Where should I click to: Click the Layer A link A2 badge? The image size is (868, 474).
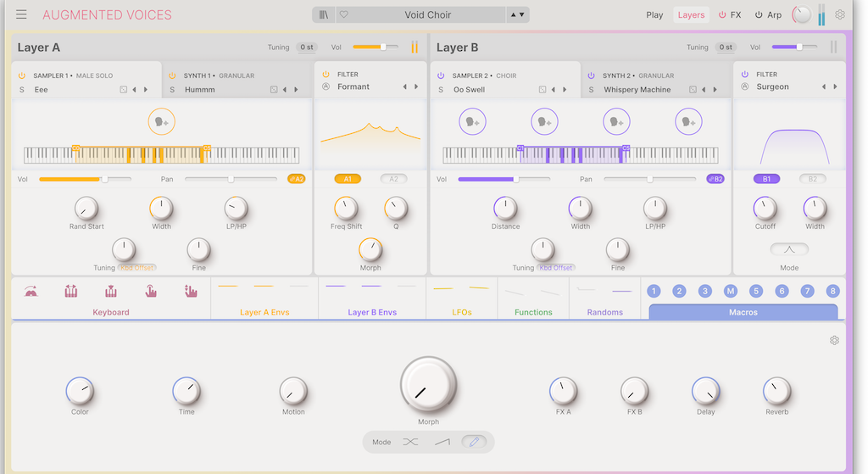[296, 179]
